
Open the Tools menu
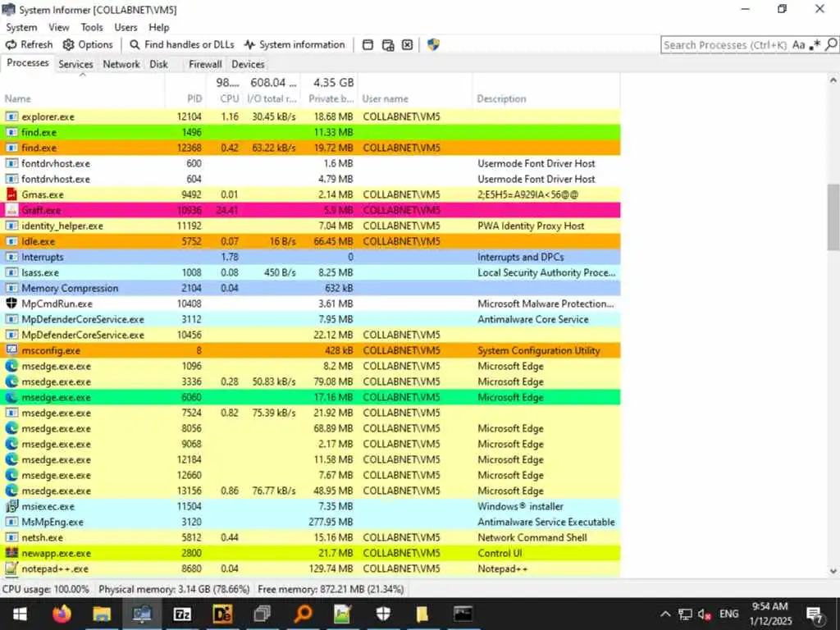(92, 27)
